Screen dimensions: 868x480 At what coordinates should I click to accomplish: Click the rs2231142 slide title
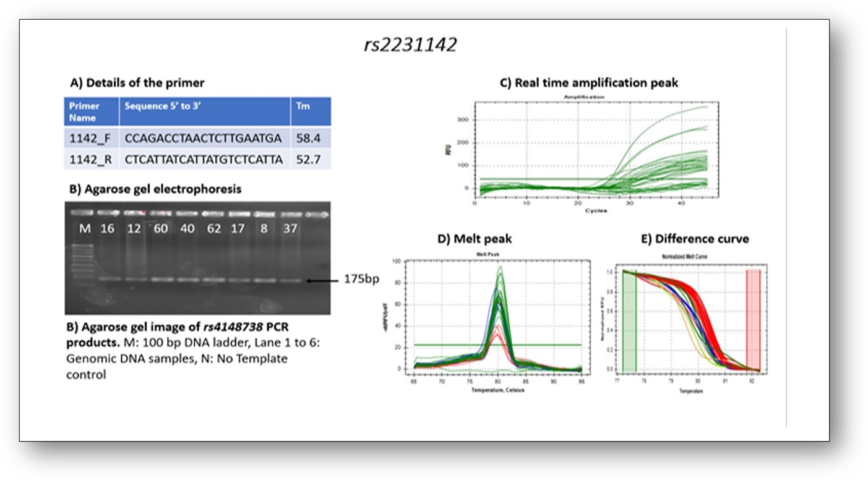tap(410, 46)
